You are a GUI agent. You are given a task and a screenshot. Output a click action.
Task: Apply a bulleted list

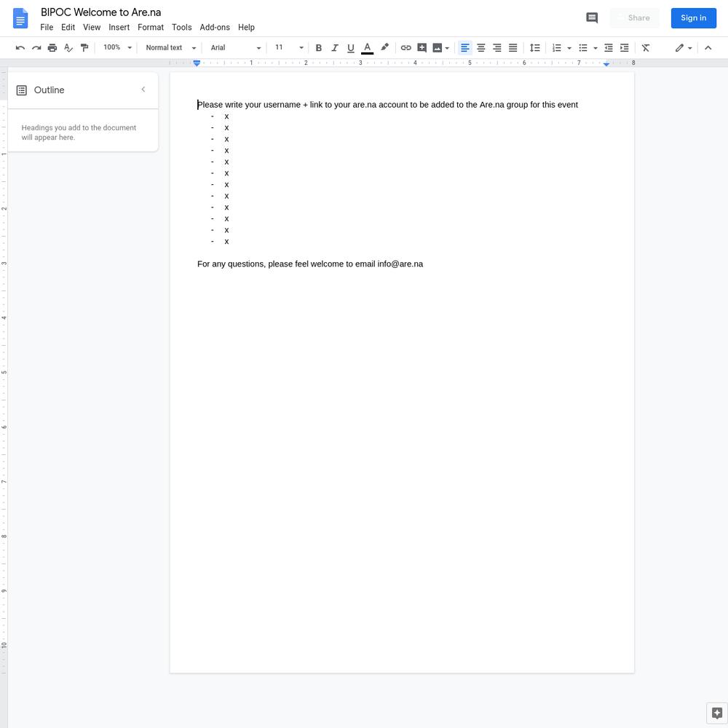coord(583,48)
